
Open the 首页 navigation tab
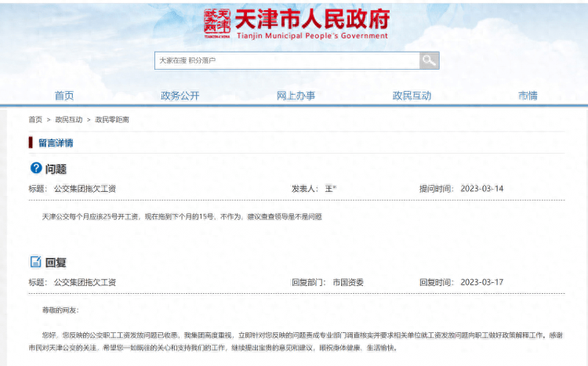pos(64,96)
